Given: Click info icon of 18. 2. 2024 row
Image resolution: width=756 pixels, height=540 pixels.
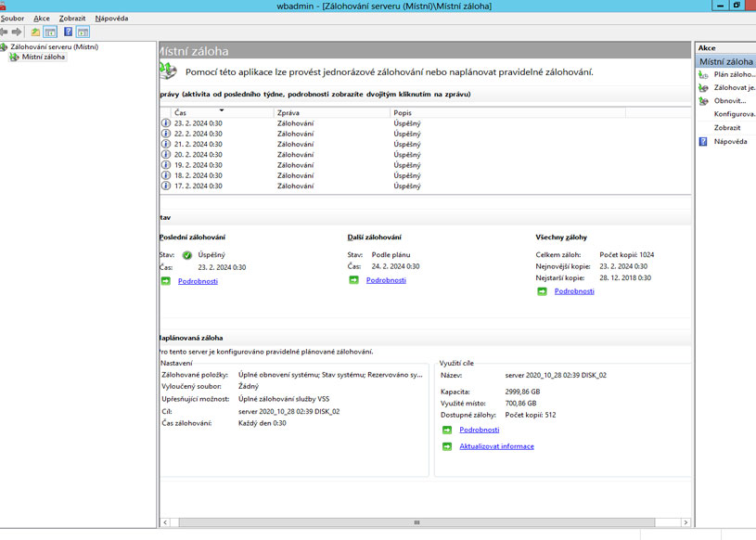Looking at the screenshot, I should (x=166, y=175).
